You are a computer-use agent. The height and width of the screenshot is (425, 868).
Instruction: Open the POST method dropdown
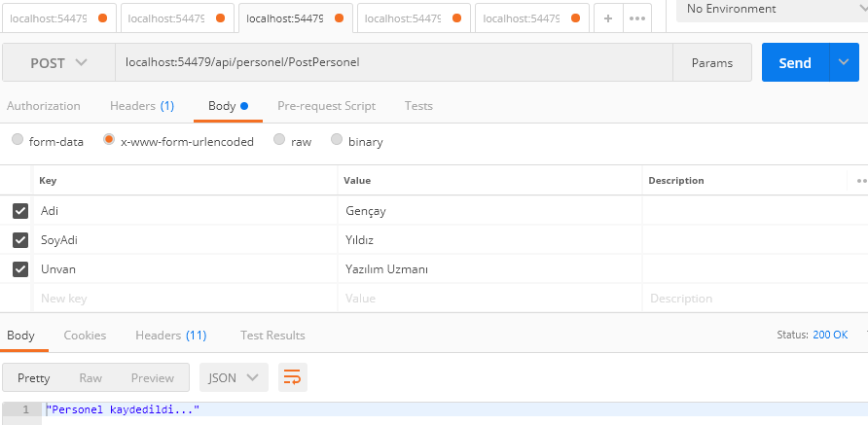(58, 62)
